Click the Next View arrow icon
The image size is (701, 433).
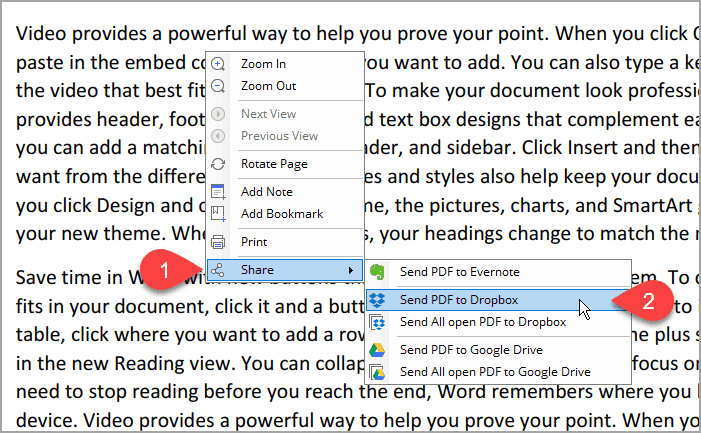click(218, 114)
